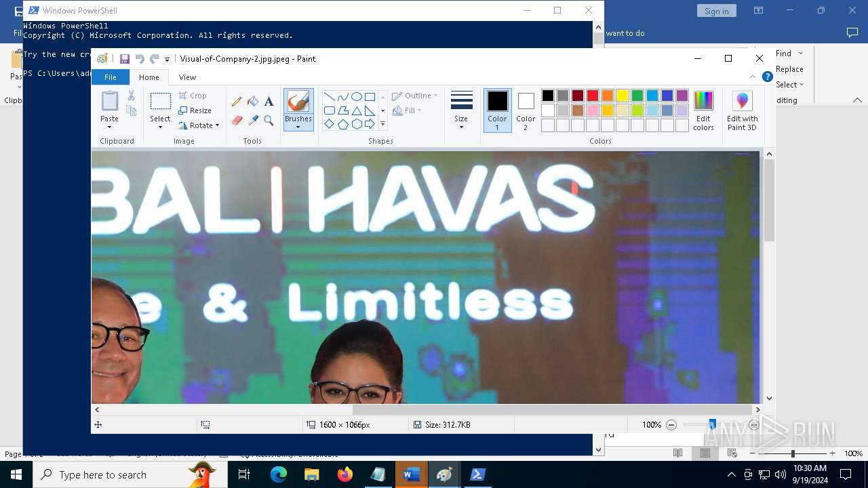868x488 pixels.
Task: Select the Color picker eyedropper tool
Action: pos(253,121)
